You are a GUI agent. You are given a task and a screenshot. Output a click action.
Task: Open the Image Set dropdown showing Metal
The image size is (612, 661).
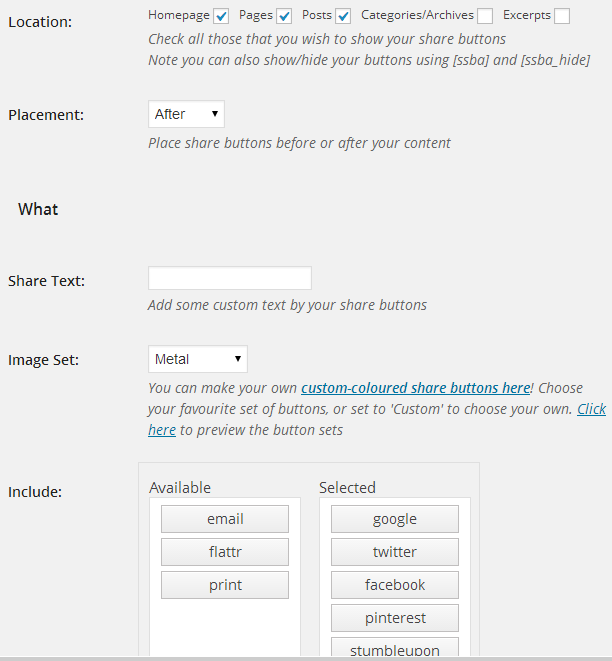[x=198, y=359]
